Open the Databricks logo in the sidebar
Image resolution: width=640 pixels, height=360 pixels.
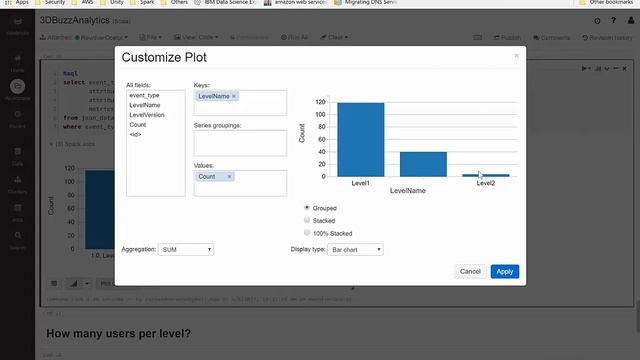(x=18, y=25)
